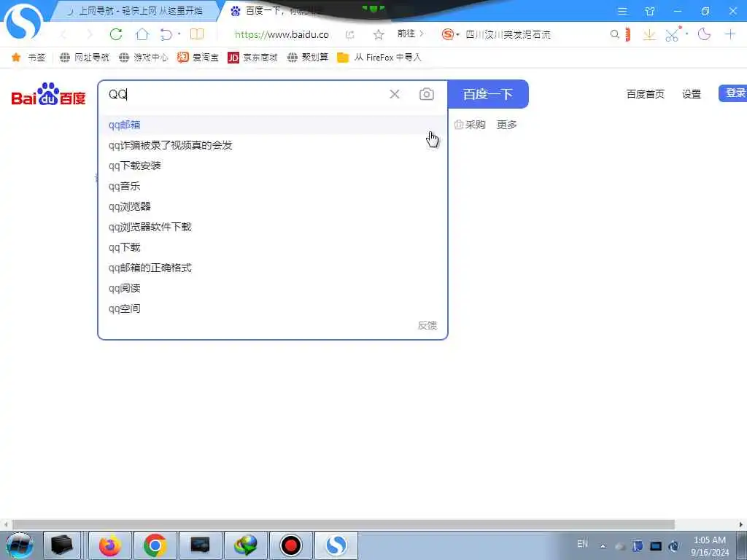The height and width of the screenshot is (560, 747).
Task: Click the Baidu logo
Action: coord(49,94)
